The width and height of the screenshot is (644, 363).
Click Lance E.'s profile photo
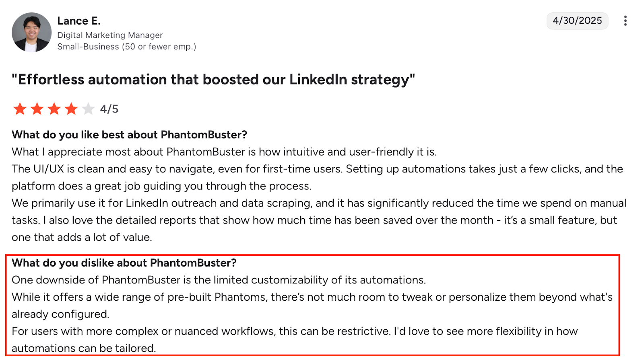coord(31,32)
